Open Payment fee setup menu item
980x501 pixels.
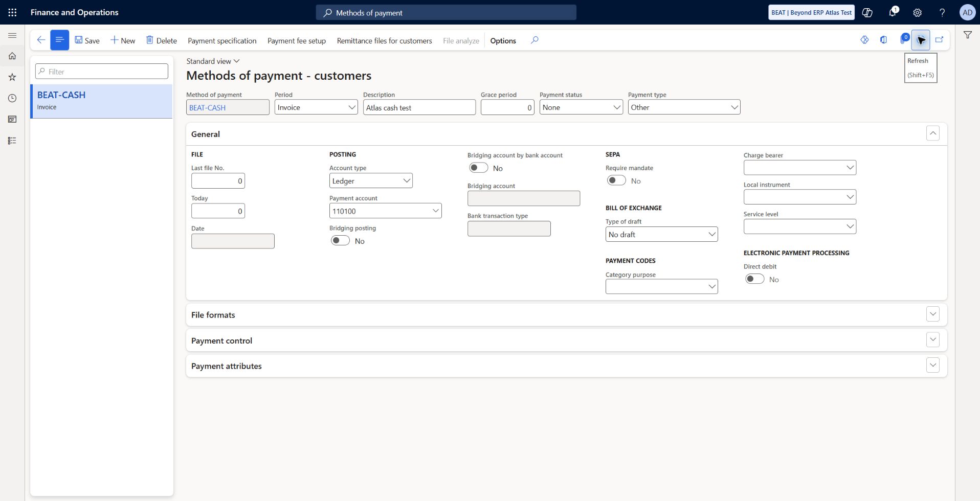tap(297, 40)
